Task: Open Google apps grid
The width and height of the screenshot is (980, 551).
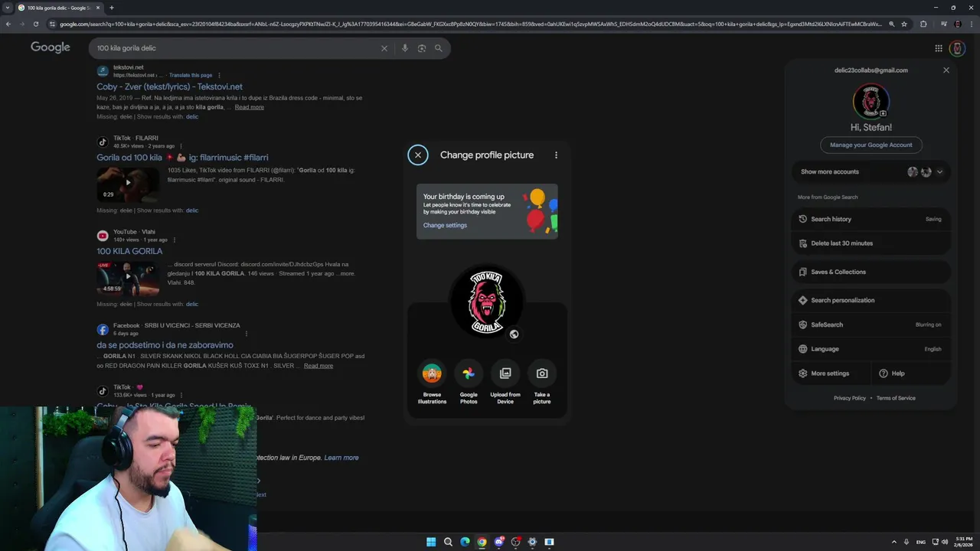Action: pos(939,48)
